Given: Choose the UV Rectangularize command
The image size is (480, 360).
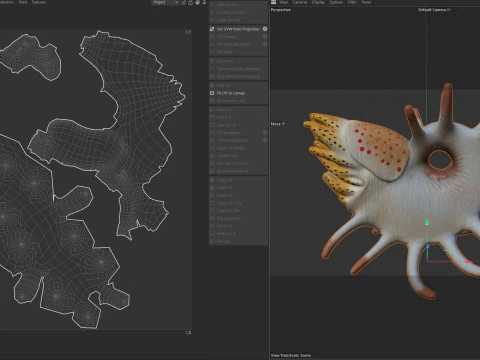Looking at the screenshot, I should click(232, 140).
